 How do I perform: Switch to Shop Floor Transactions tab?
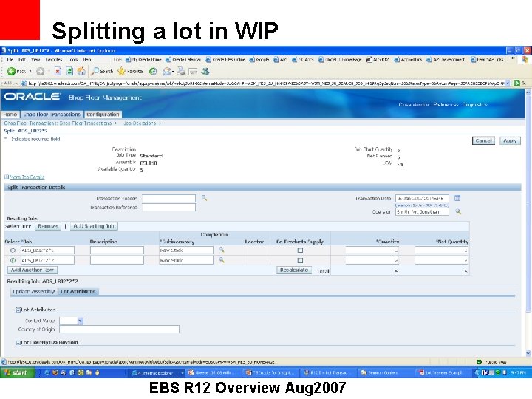(52, 115)
